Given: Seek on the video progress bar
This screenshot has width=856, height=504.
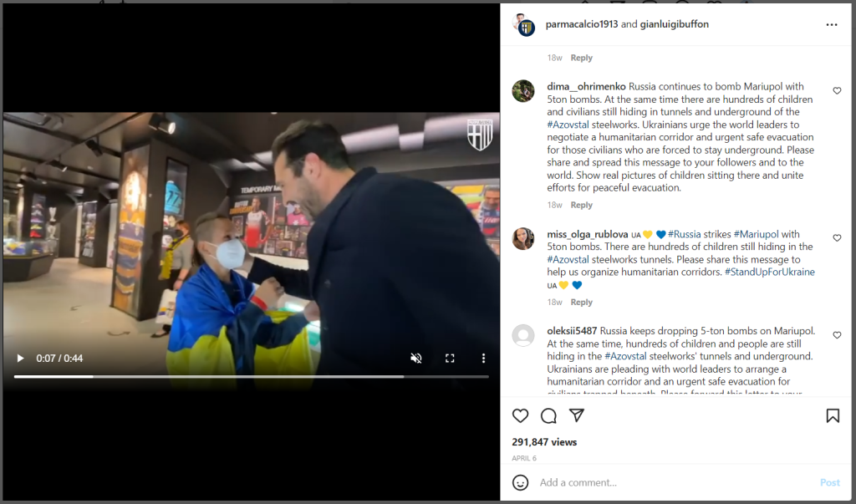Looking at the screenshot, I should pyautogui.click(x=251, y=377).
